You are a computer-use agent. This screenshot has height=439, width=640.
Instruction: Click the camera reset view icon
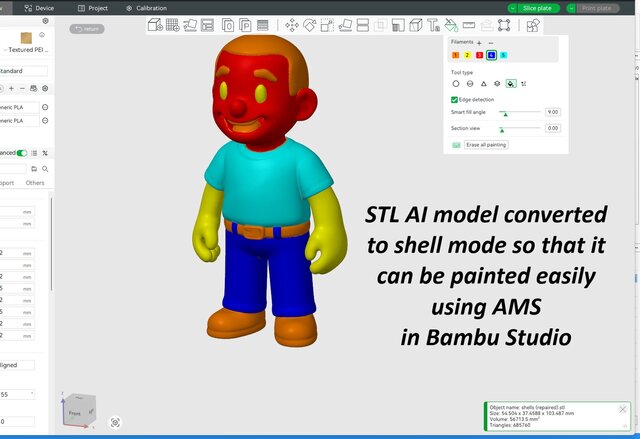(115, 423)
